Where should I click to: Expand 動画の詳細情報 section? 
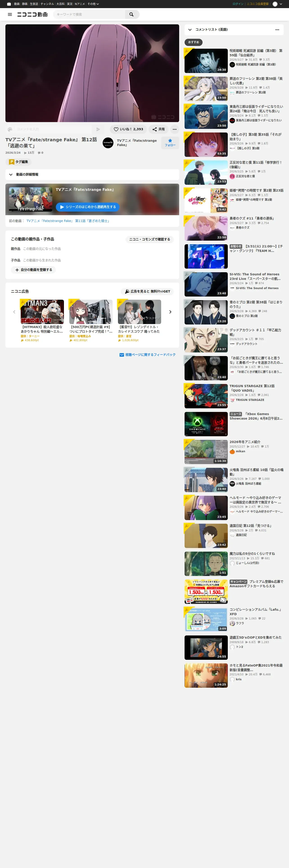pos(92,175)
